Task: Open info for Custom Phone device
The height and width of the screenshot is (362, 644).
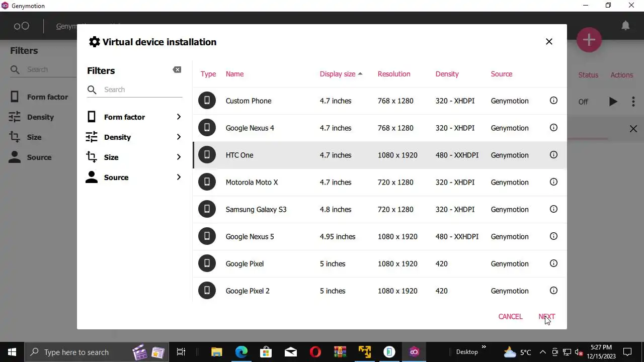Action: pyautogui.click(x=553, y=101)
